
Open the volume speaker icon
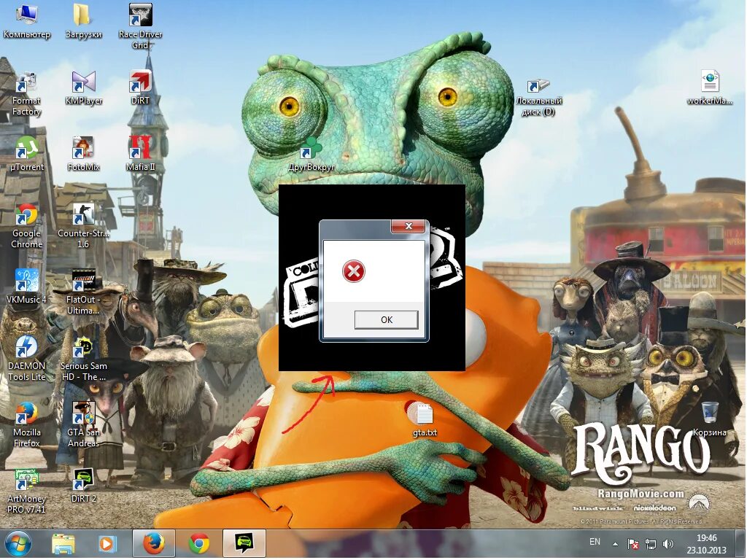point(668,544)
